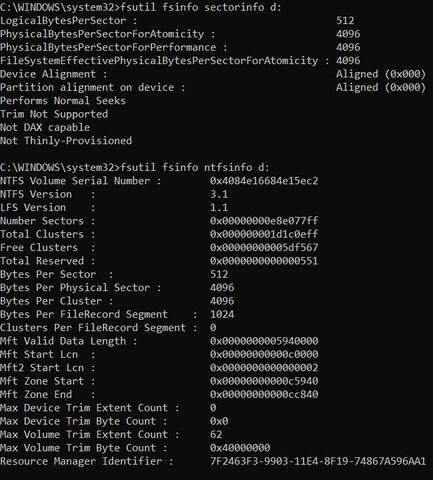Screen dimensions: 433x480
Task: Click the Resource Manager Identifier GUID
Action: point(318,461)
